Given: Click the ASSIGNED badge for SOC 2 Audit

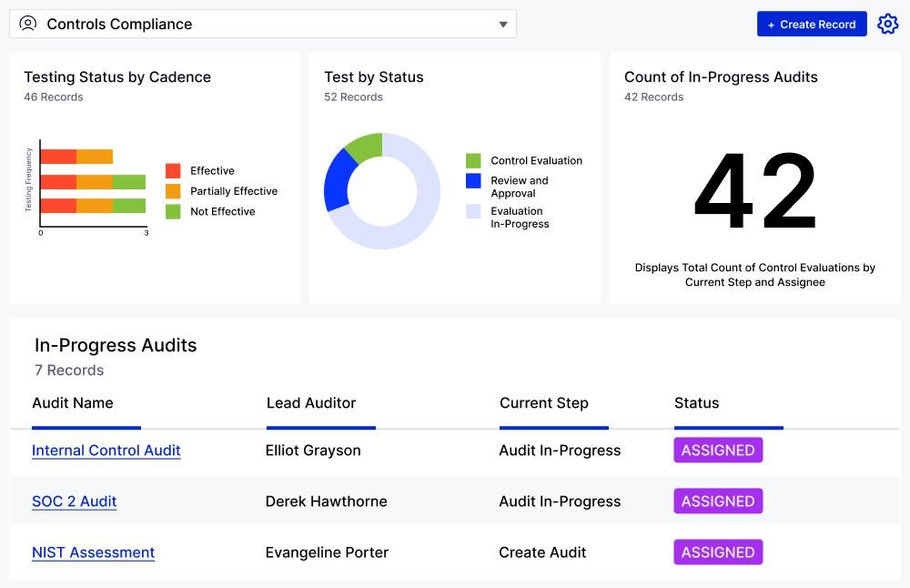Looking at the screenshot, I should pyautogui.click(x=718, y=501).
